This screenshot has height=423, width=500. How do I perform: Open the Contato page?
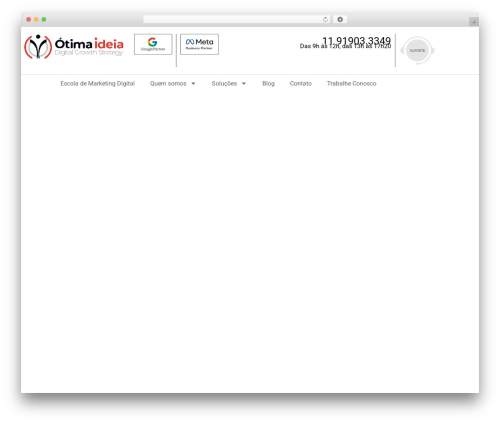(x=301, y=84)
